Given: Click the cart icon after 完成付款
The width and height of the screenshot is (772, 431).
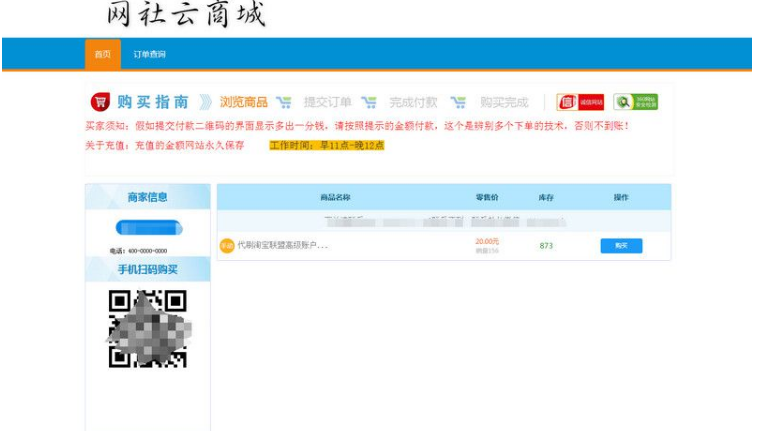Looking at the screenshot, I should click(x=458, y=102).
